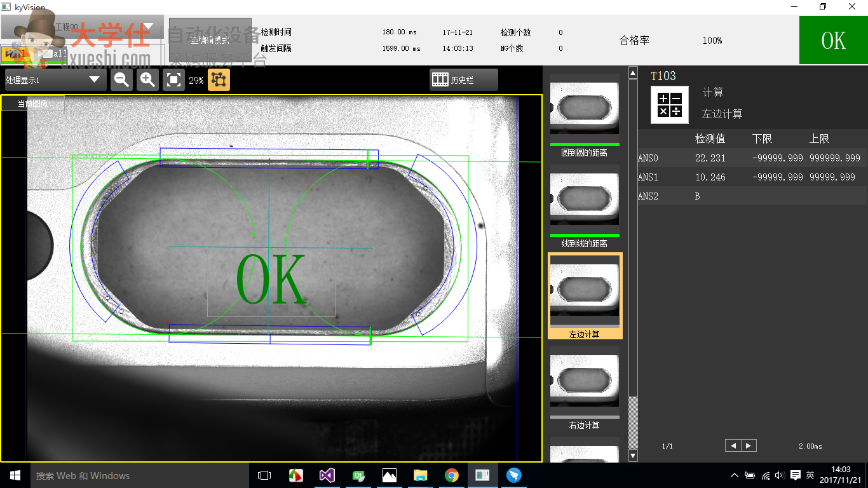The width and height of the screenshot is (868, 488).
Task: Click the 下限 column header
Action: (762, 139)
